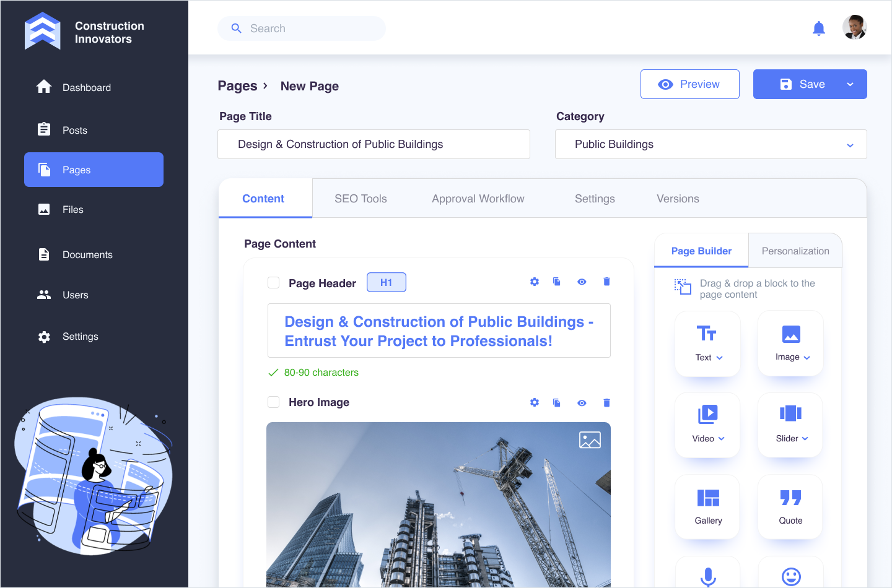Delete the Page Header block
This screenshot has width=892, height=588.
point(606,282)
